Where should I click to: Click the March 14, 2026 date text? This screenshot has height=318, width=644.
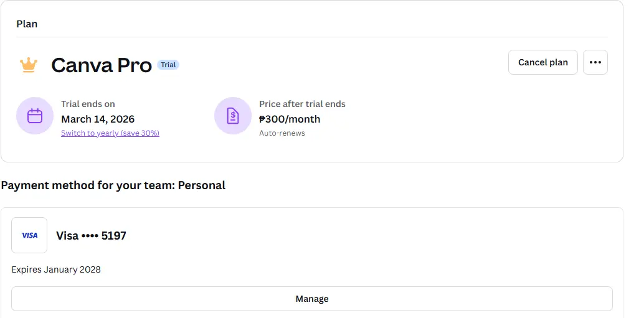click(x=98, y=119)
